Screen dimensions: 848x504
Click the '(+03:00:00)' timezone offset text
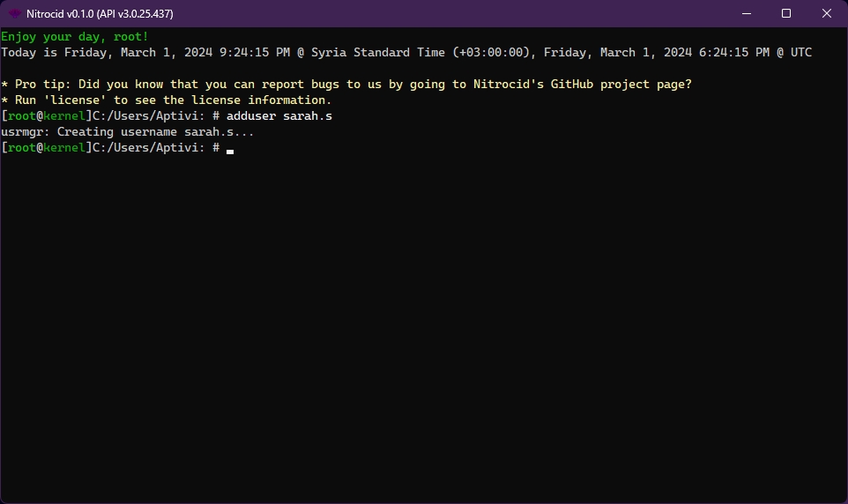tap(491, 52)
